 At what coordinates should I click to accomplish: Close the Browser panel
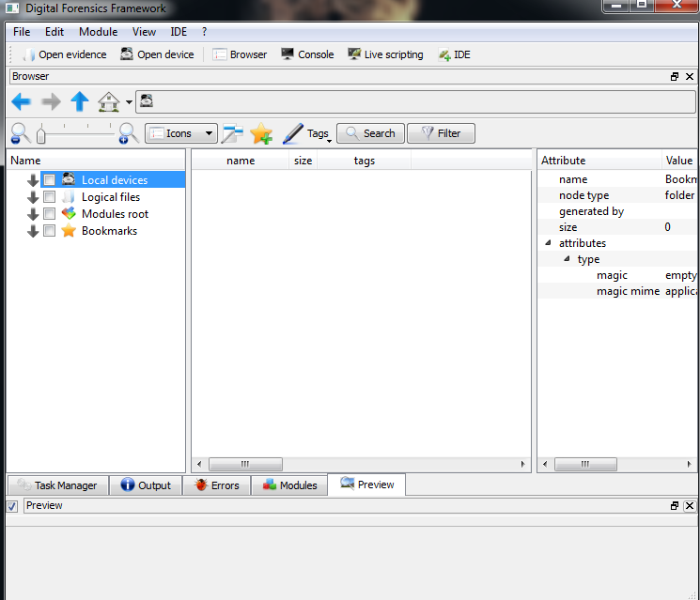tap(690, 76)
